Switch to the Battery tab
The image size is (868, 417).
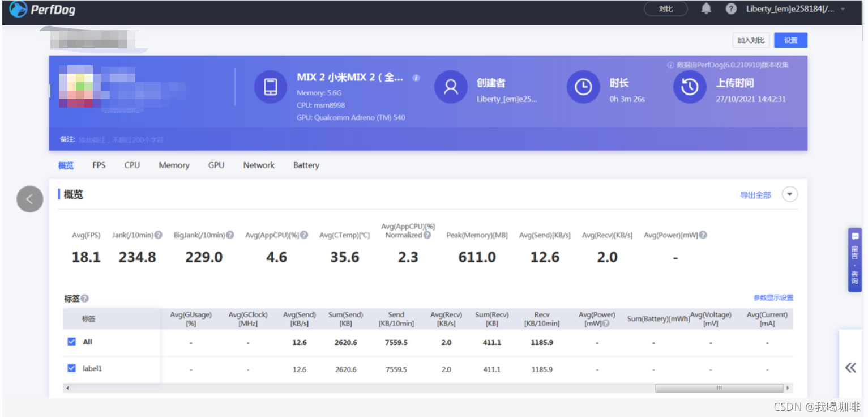306,165
